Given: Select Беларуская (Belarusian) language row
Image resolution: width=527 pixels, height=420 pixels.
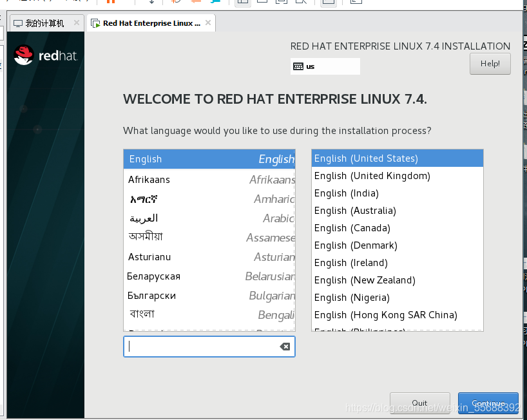Looking at the screenshot, I should [209, 276].
